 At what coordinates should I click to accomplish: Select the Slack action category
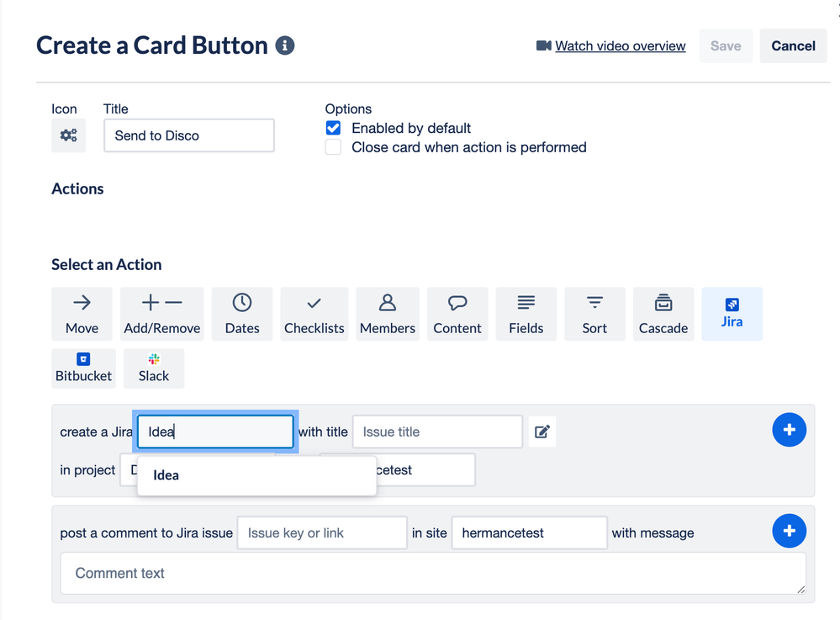coord(154,368)
